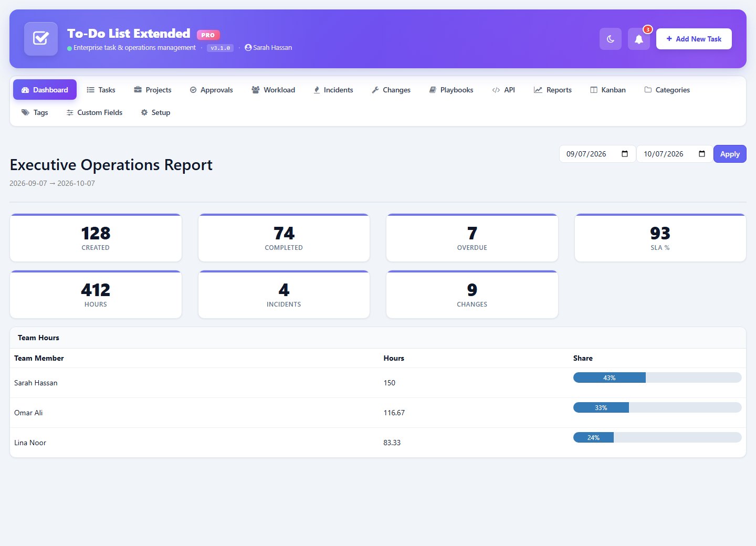Screen dimensions: 756x546
Task: Go to the Tags tab
Action: (35, 112)
